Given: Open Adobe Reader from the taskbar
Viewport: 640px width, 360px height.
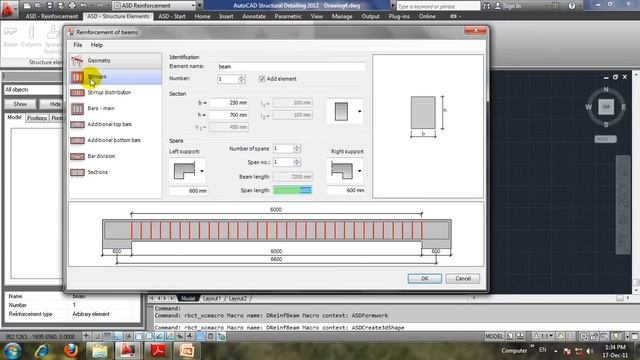Looking at the screenshot, I should 158,351.
